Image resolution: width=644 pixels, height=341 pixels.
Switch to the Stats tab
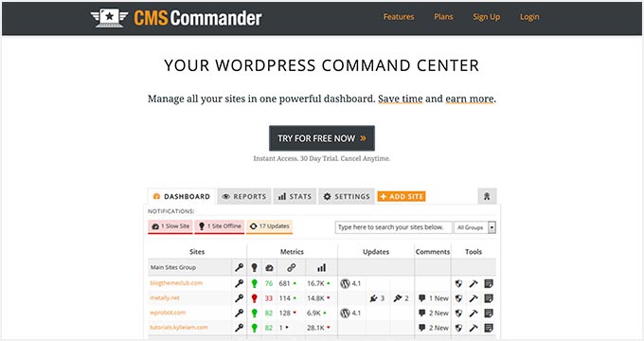click(295, 196)
